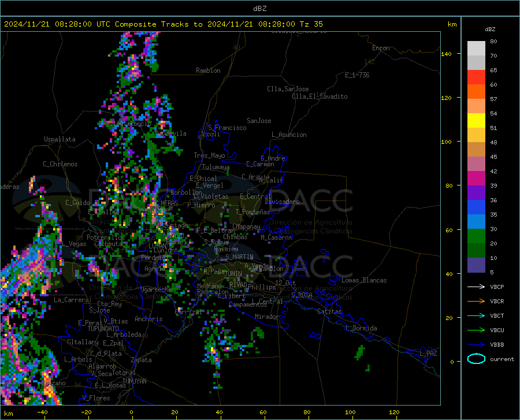Click the 'Tres_Mayo' map label

(x=209, y=155)
